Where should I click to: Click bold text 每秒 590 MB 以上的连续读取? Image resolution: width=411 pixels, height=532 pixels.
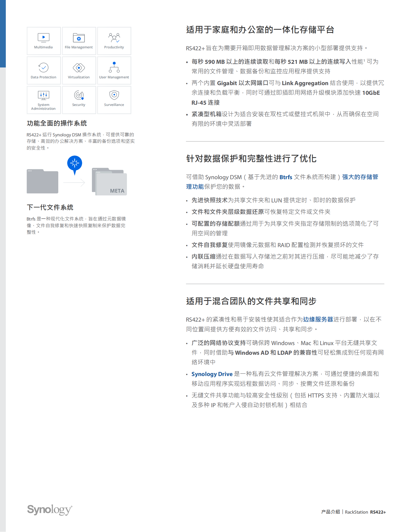(230, 62)
